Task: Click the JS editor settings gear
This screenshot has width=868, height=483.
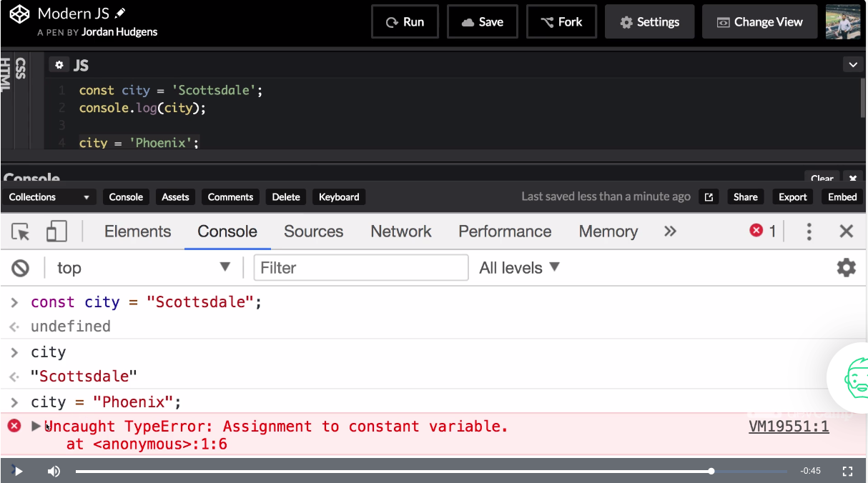Action: click(59, 65)
